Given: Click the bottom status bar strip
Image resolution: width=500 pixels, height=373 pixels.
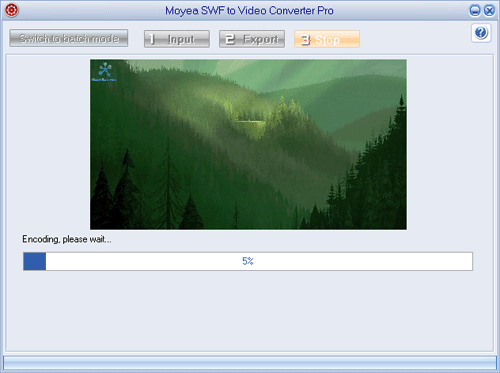Looking at the screenshot, I should tap(250, 362).
